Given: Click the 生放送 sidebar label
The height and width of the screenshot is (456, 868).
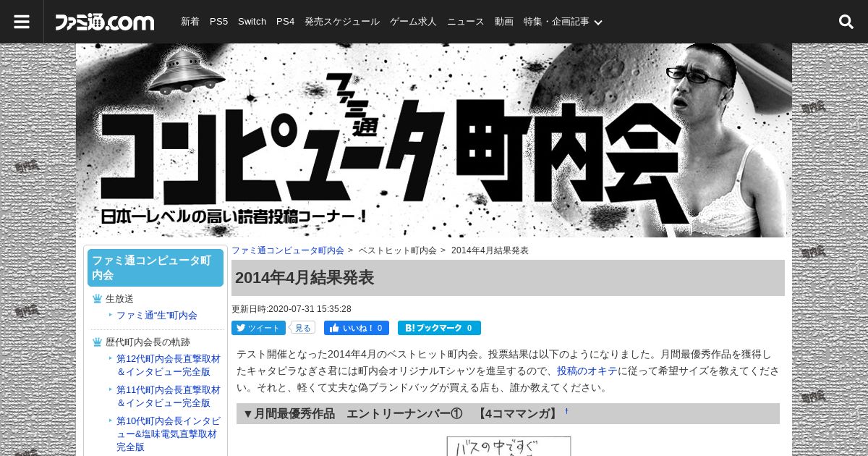Looking at the screenshot, I should click(119, 298).
